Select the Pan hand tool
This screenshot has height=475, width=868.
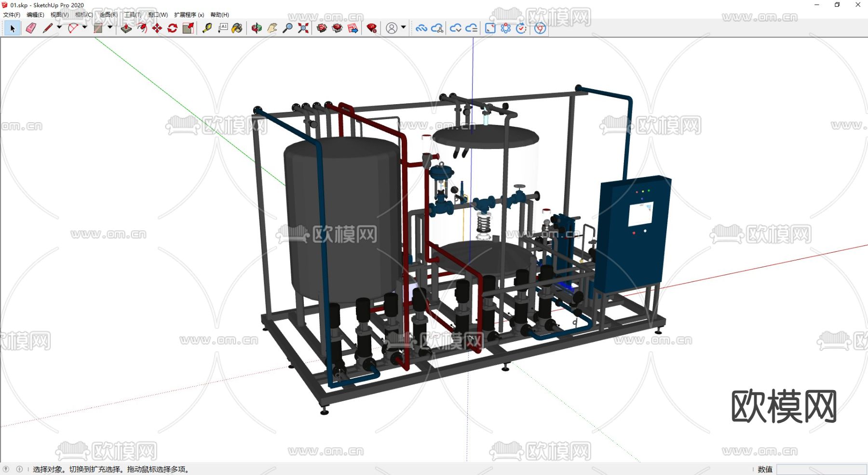click(272, 28)
